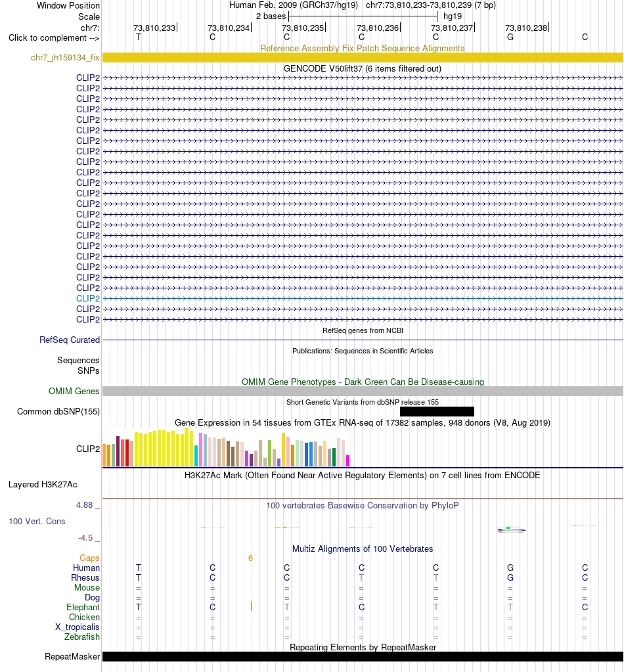Click the orange insertion mark in Elephant row
The width and height of the screenshot is (624, 672).
[x=251, y=606]
